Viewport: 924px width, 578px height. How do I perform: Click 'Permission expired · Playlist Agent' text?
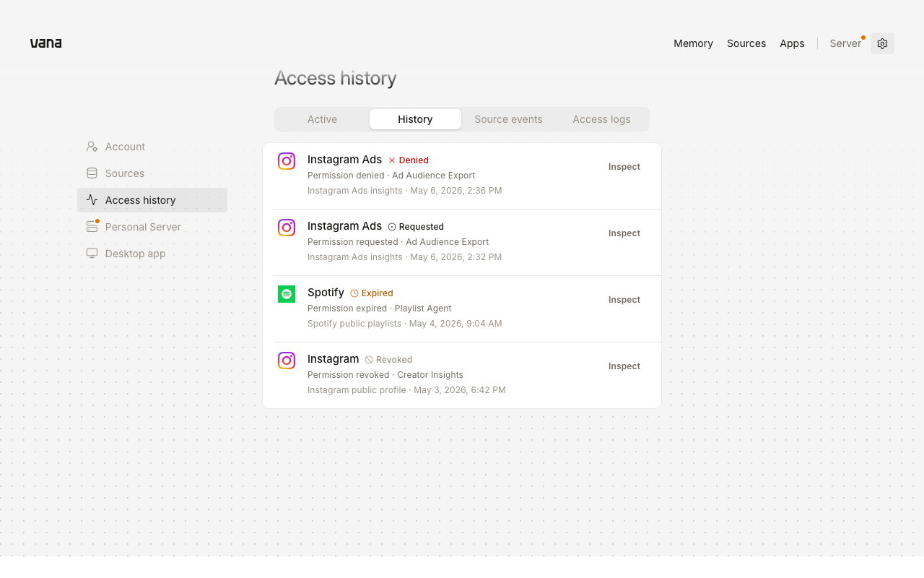(379, 309)
